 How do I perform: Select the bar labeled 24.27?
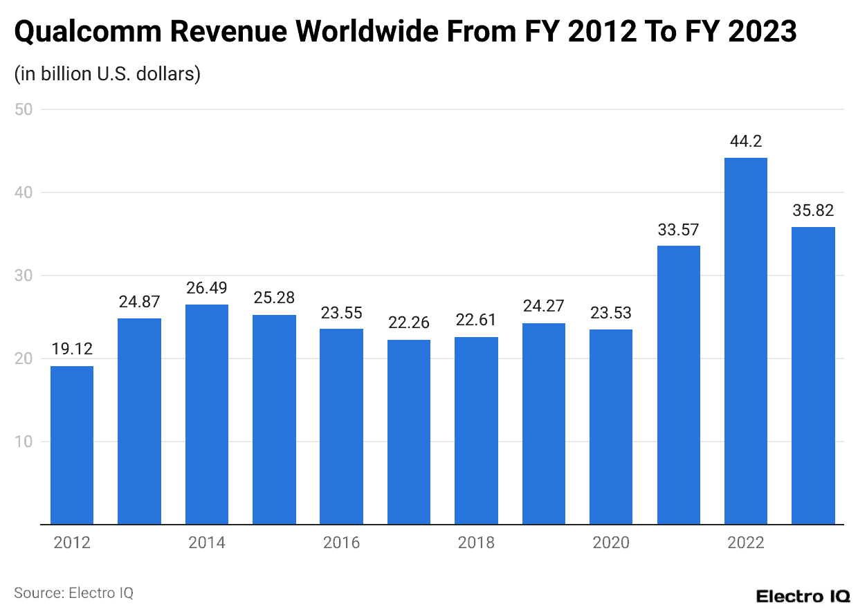(x=544, y=422)
